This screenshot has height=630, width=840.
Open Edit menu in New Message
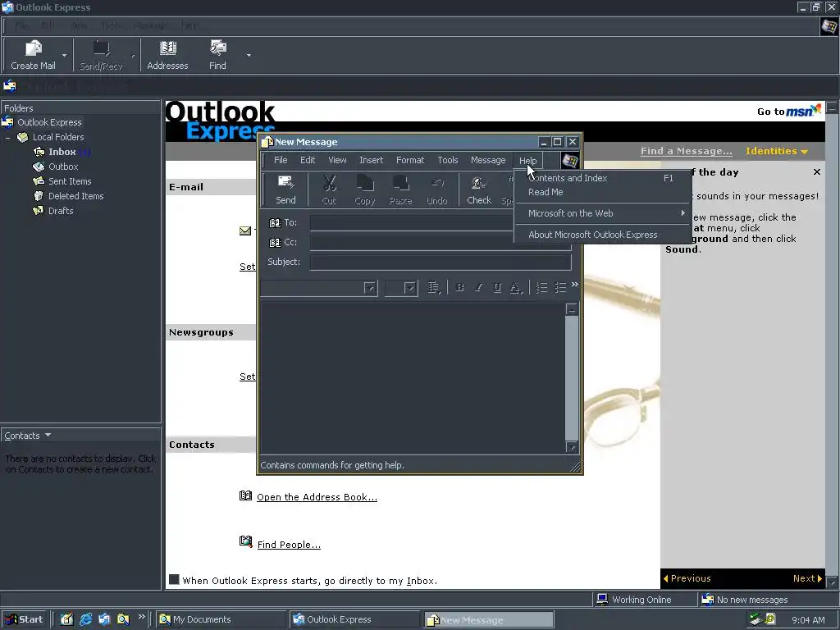[308, 160]
